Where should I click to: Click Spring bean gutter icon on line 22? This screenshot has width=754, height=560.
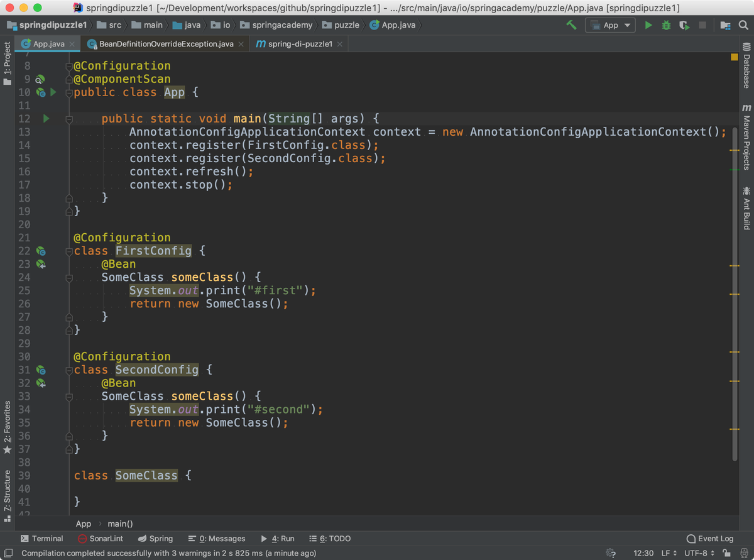40,251
